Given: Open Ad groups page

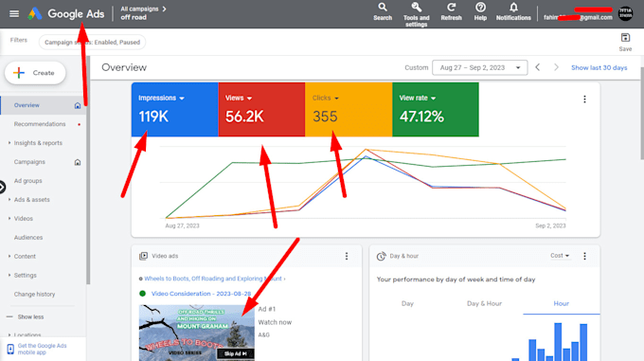Looking at the screenshot, I should (x=27, y=181).
